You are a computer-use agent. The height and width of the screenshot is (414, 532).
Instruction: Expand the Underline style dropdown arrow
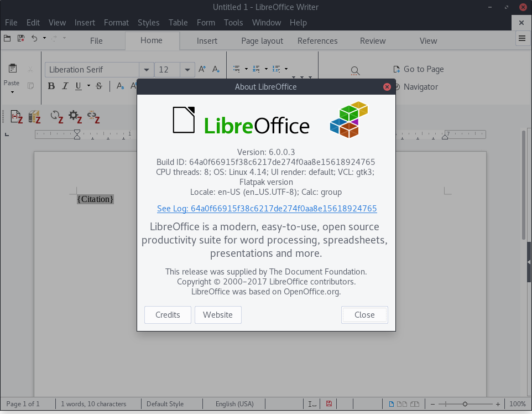point(88,86)
